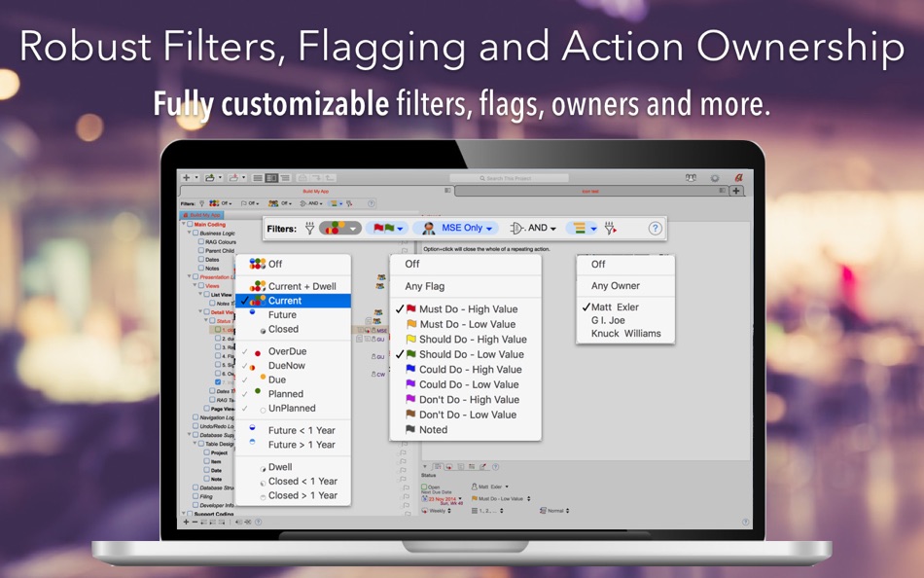Choose Closed in the status filter menu
Image resolution: width=924 pixels, height=578 pixels.
(x=293, y=329)
